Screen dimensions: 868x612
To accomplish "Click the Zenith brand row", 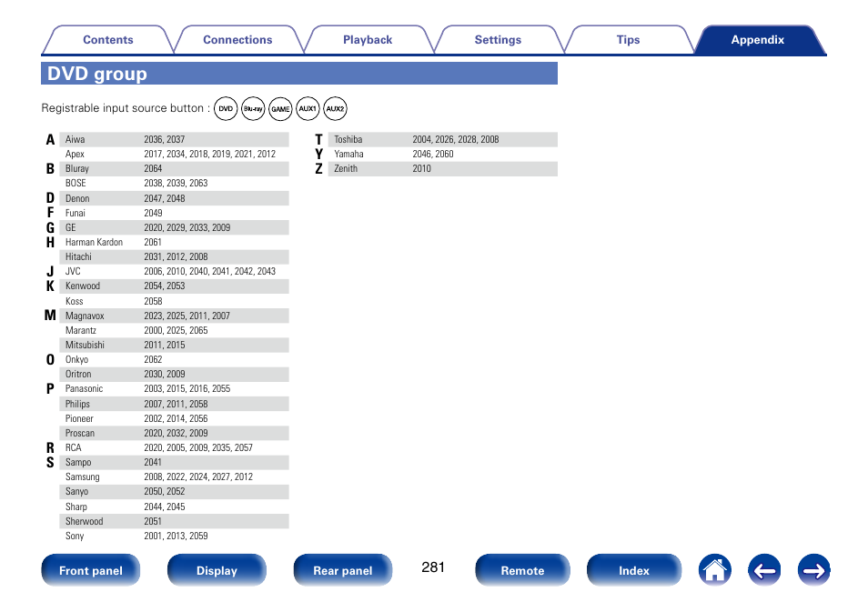I will pos(442,168).
